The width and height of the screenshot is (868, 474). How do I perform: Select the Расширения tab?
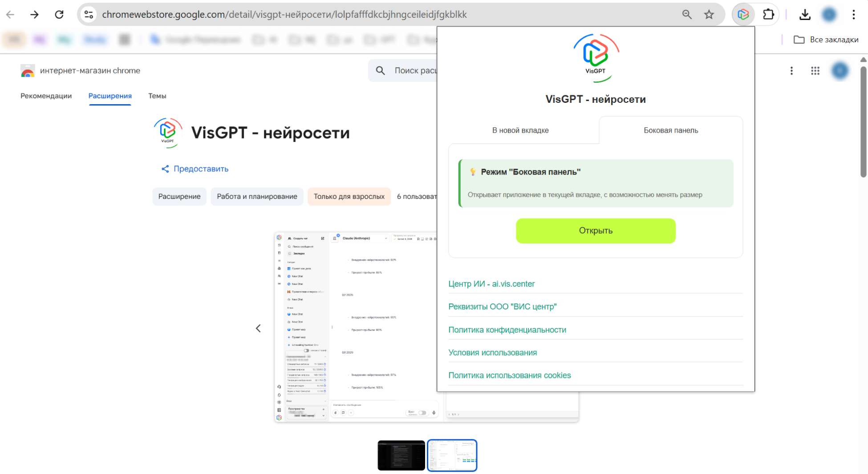pos(110,96)
